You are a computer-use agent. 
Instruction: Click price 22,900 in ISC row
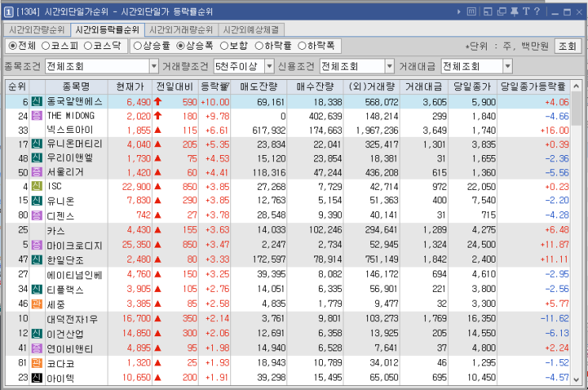tap(136, 187)
